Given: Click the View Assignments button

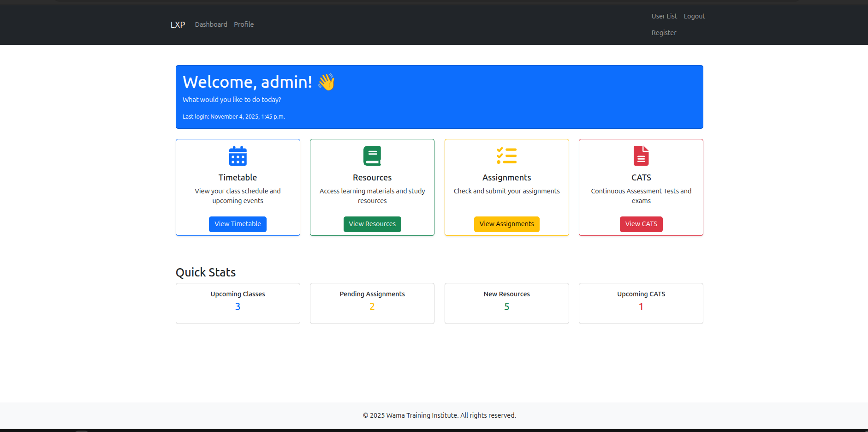Looking at the screenshot, I should pos(506,224).
